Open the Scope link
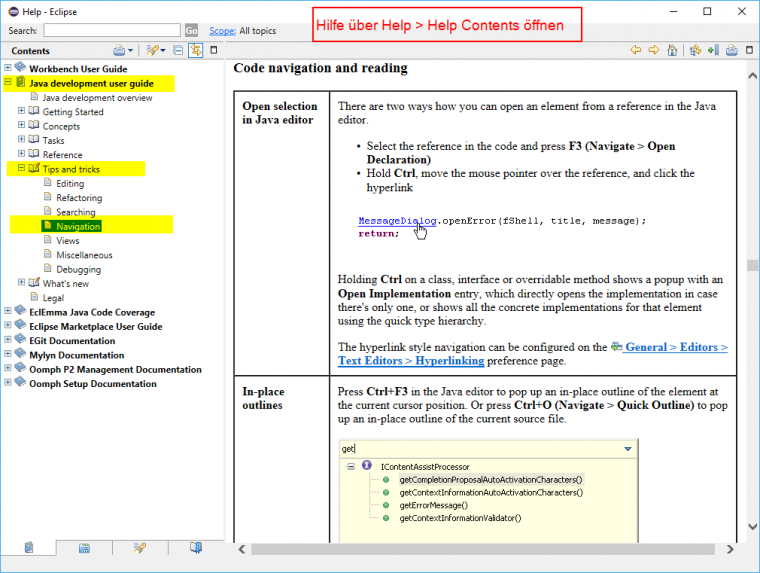The width and height of the screenshot is (760, 573). pos(222,31)
